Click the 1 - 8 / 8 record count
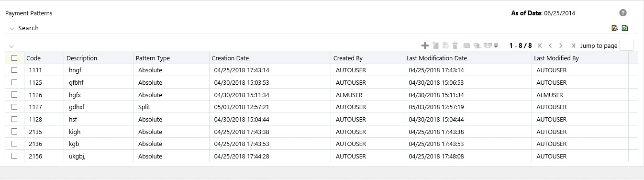644x180 pixels. pyautogui.click(x=521, y=45)
